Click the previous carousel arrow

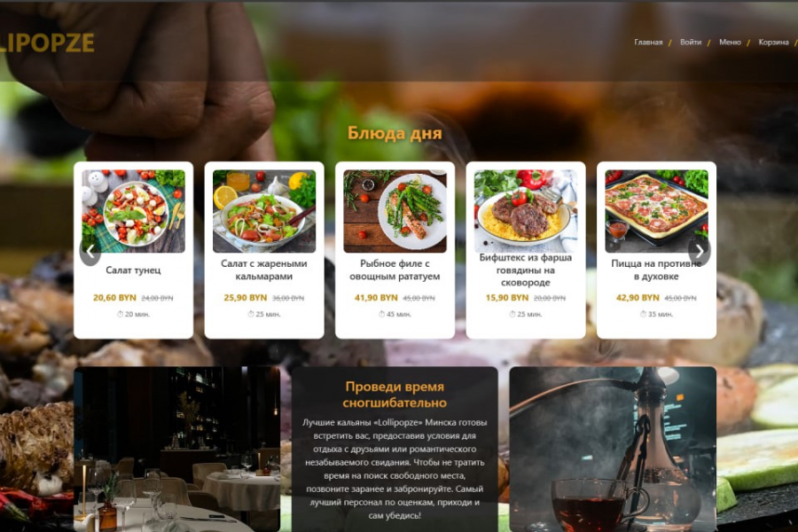coord(90,251)
